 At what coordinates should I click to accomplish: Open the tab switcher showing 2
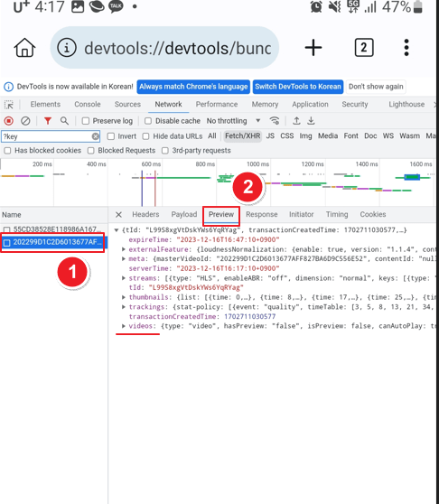click(364, 48)
